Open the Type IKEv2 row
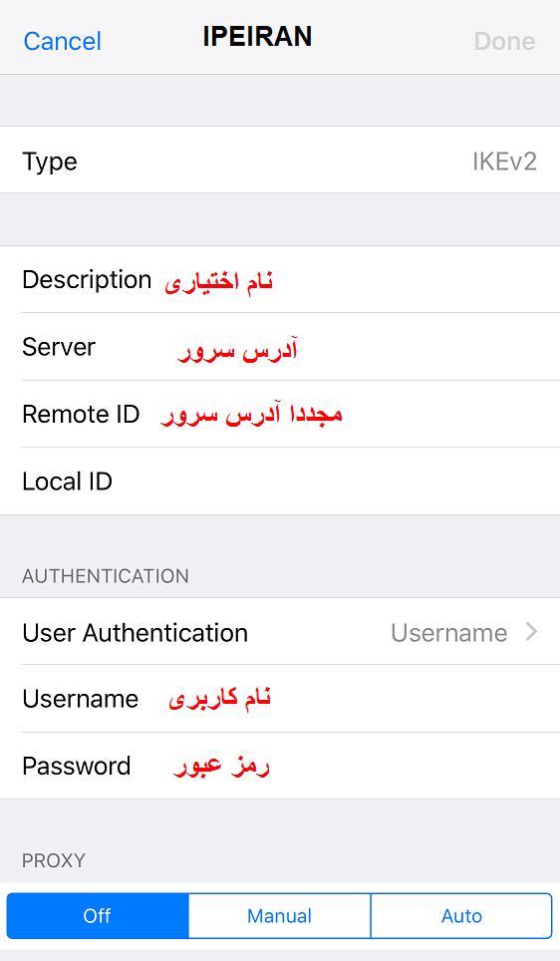The height and width of the screenshot is (961, 560). point(280,160)
